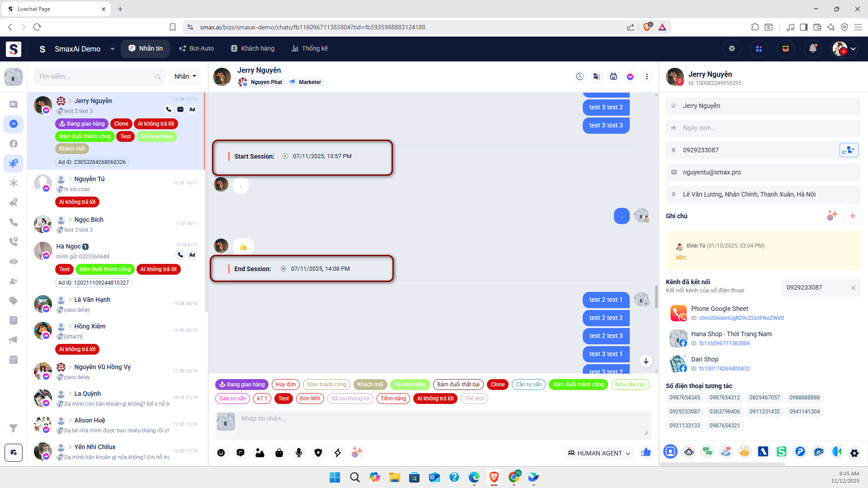Image resolution: width=868 pixels, height=488 pixels.
Task: Click the message input field
Action: pos(443,423)
